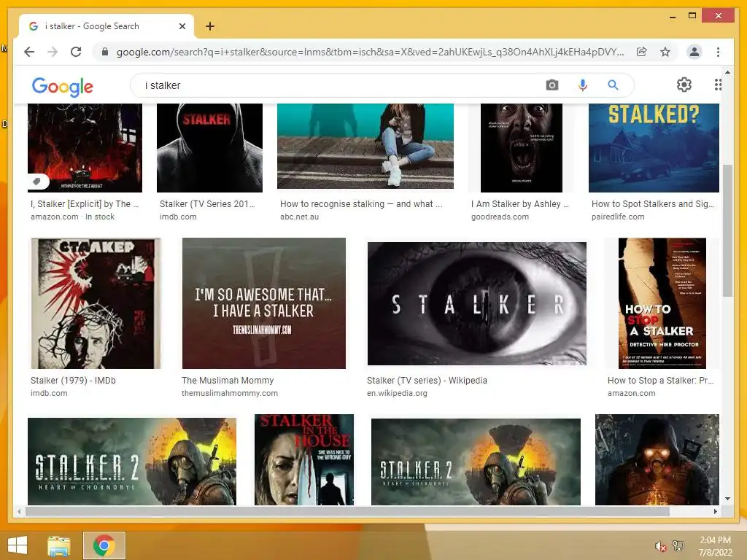
Task: Start voice search with the microphone icon
Action: coord(583,85)
